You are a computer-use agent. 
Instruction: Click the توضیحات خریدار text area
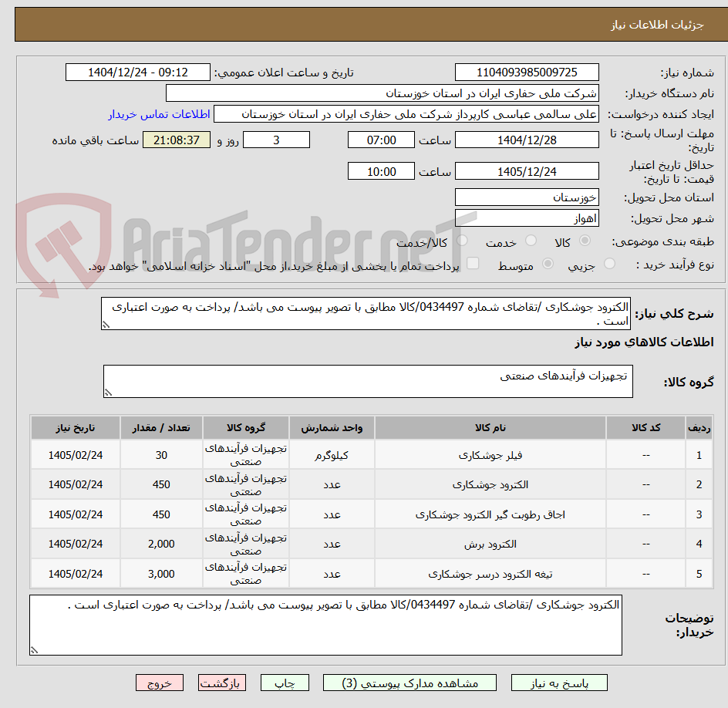pos(325,625)
